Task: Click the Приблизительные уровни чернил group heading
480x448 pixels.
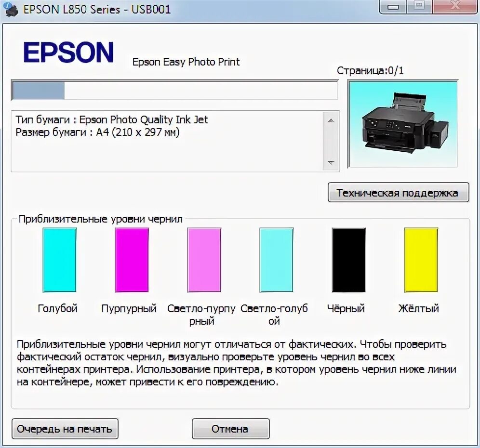Action: click(100, 219)
